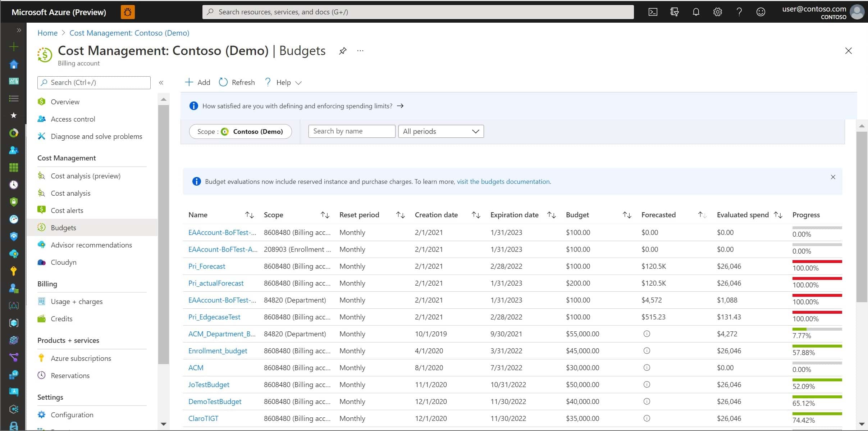Pin the Budgets blade with pin icon
The height and width of the screenshot is (431, 868).
(343, 51)
